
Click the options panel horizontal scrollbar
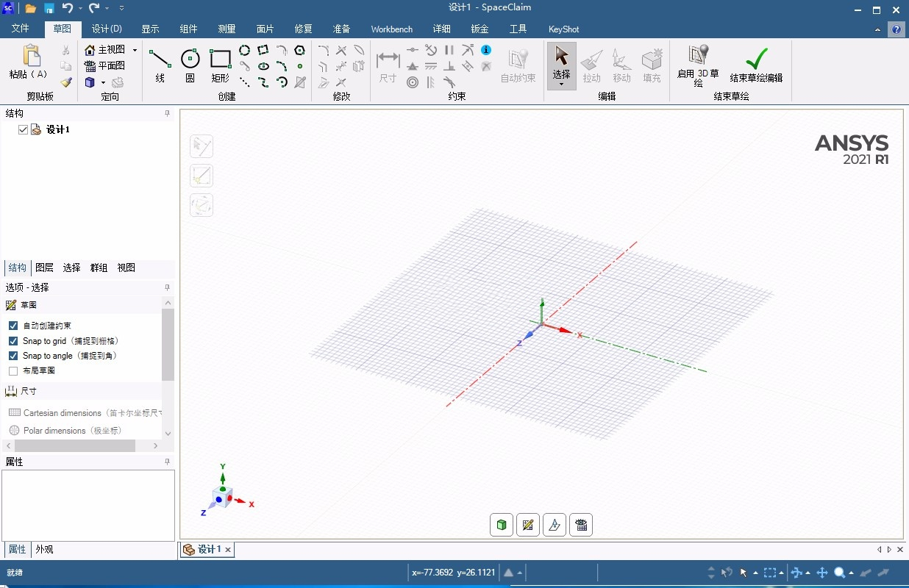(x=74, y=445)
